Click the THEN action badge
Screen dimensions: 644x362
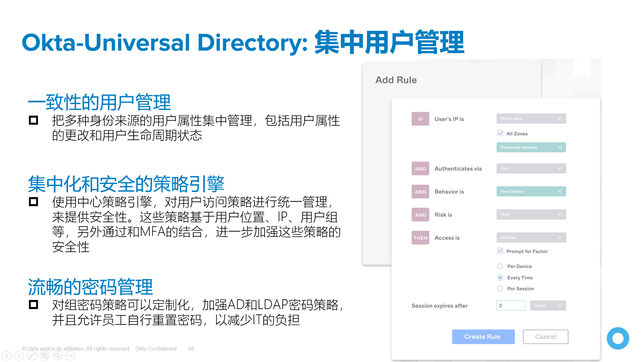click(420, 238)
